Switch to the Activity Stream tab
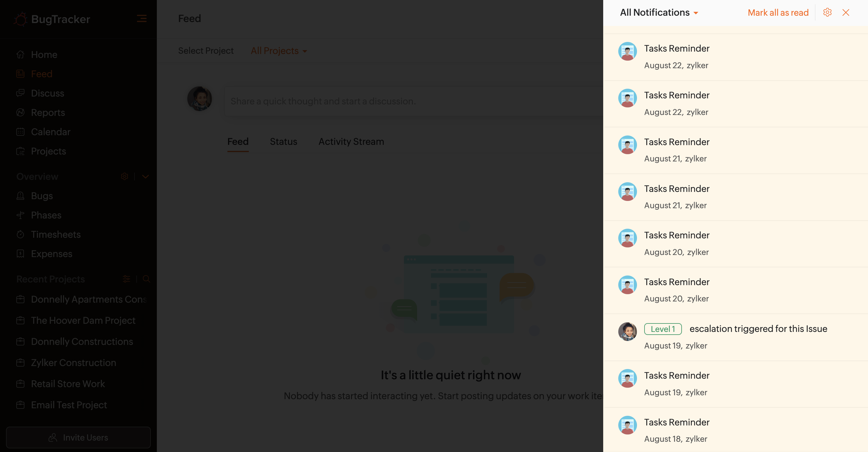 tap(351, 142)
